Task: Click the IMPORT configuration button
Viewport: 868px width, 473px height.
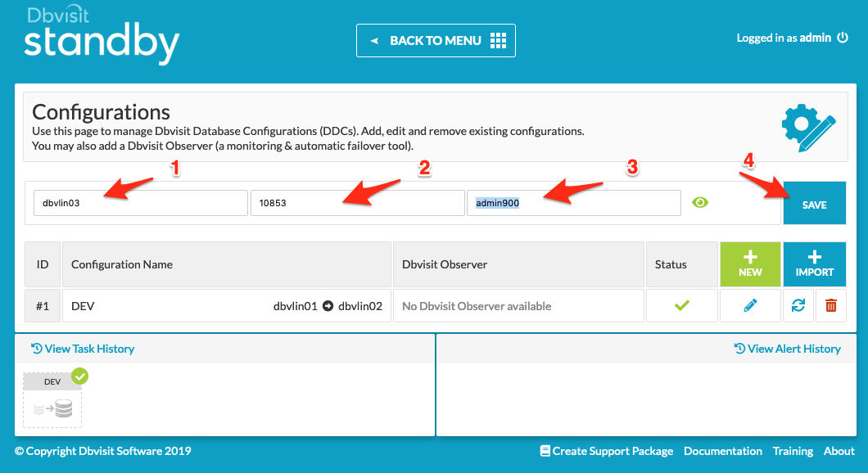Action: pos(814,264)
